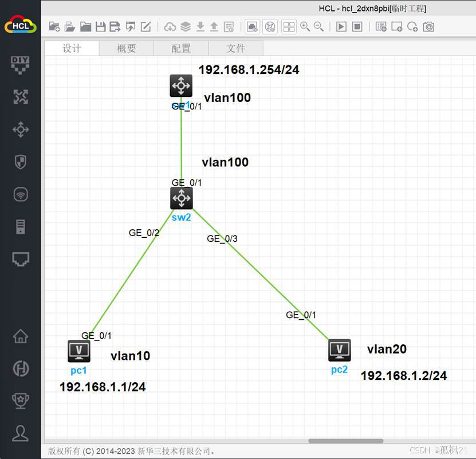Zoom in on the topology canvas
The image size is (476, 459).
tap(303, 26)
